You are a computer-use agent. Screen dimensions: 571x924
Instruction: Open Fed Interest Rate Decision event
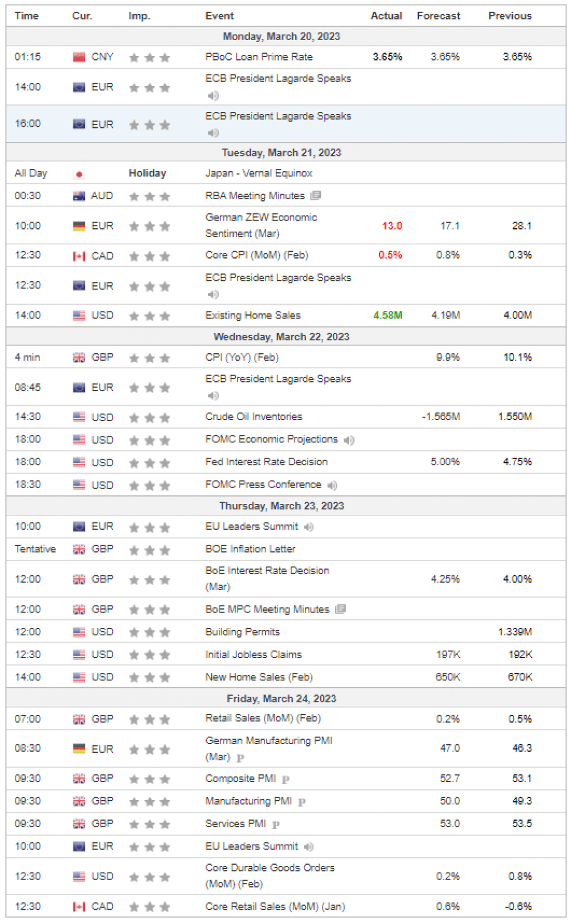[267, 462]
